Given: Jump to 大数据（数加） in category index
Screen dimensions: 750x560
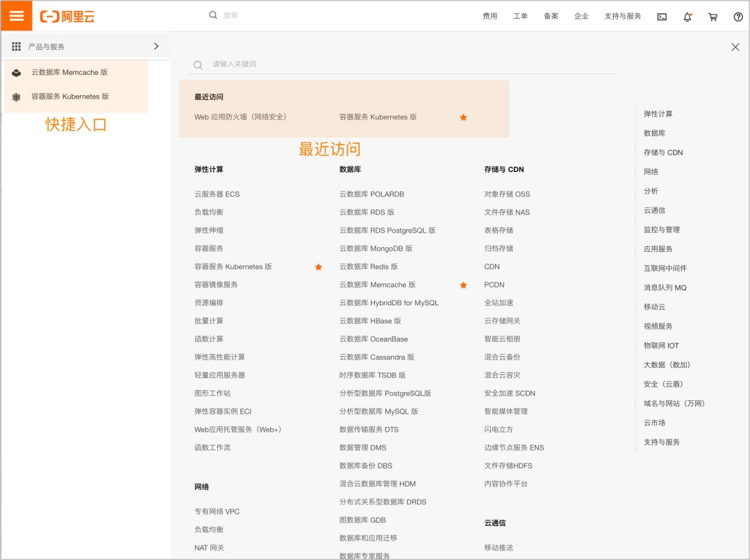Looking at the screenshot, I should (667, 364).
